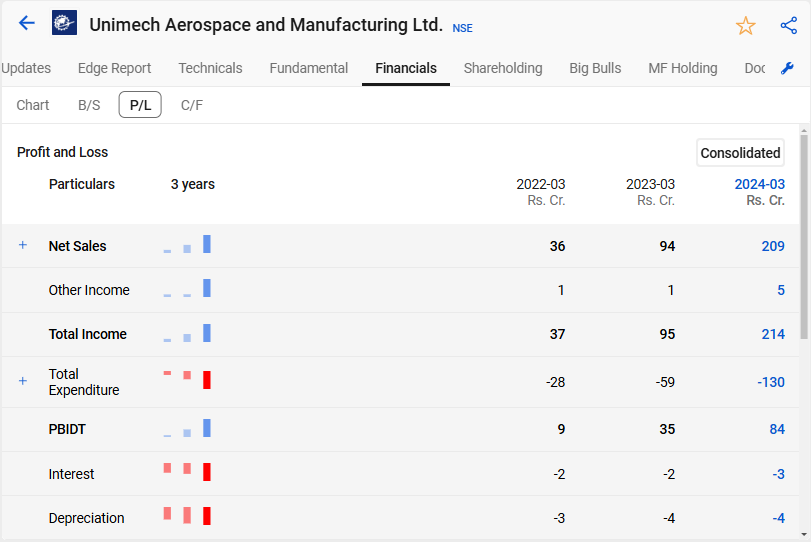811x542 pixels.
Task: Click Total Income mini bar chart
Action: 187,333
